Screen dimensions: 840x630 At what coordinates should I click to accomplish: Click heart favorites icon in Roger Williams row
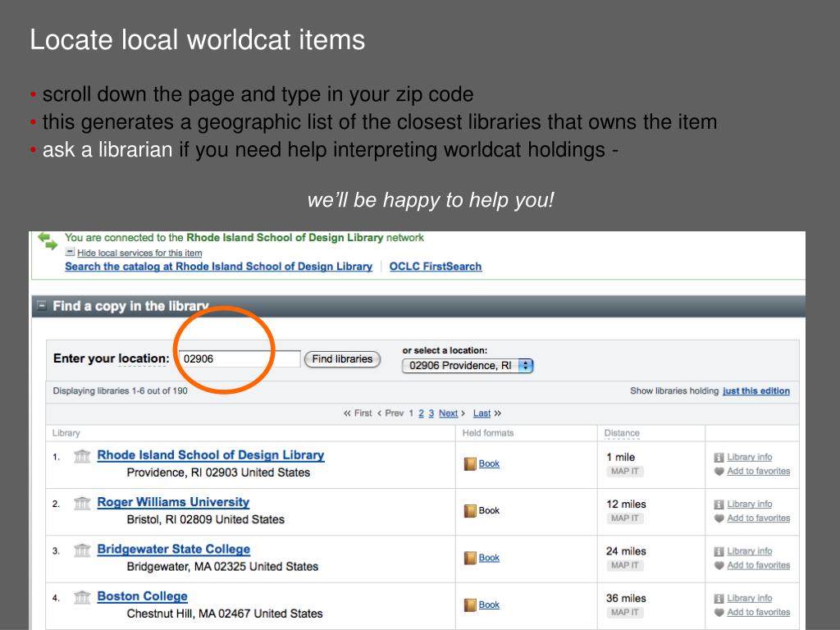click(719, 518)
